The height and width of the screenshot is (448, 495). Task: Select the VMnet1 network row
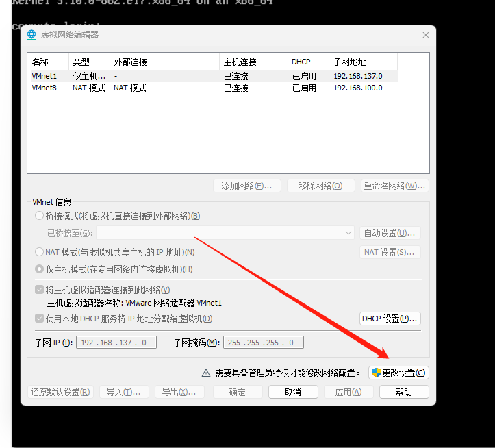click(x=214, y=76)
